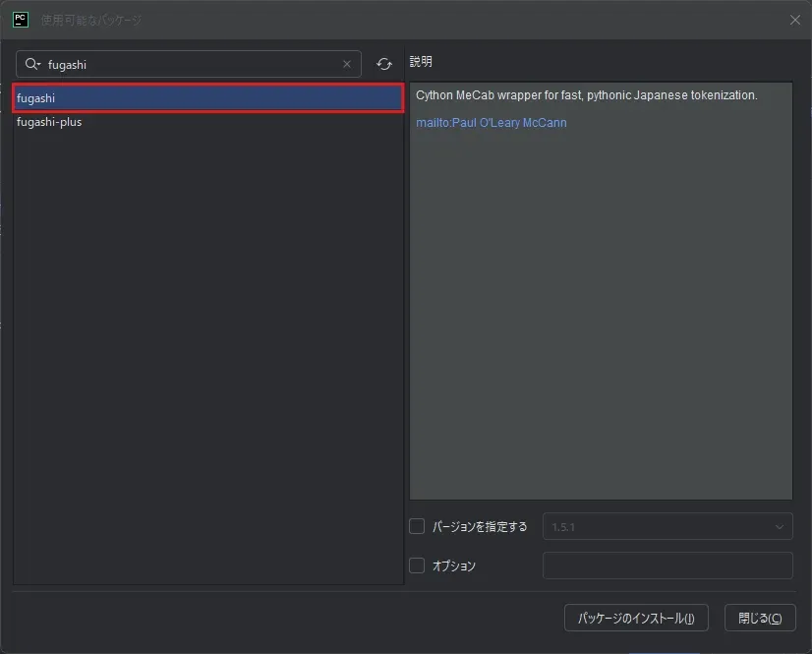Close the dialog with the X button
812x654 pixels.
(795, 20)
